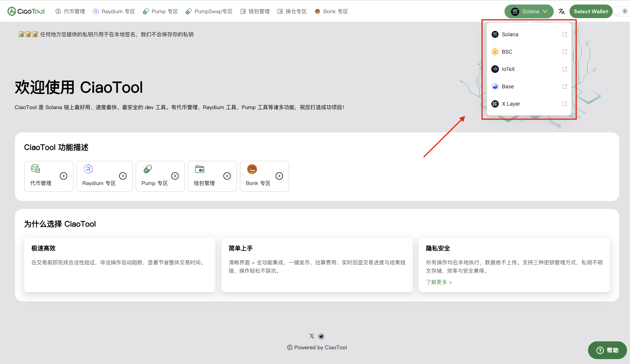Click the arrow circle on Raydium card
630x364 pixels.
tap(123, 176)
